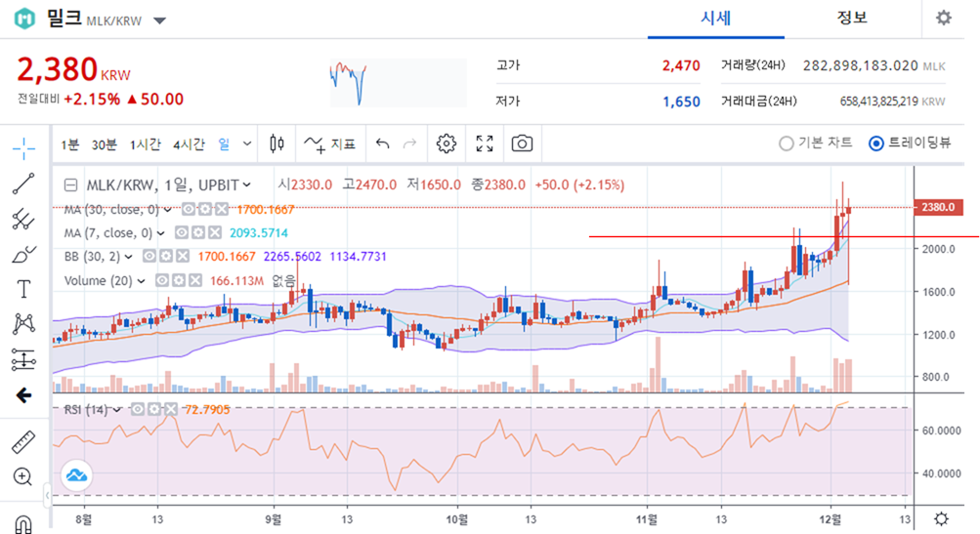Redo the last chart action

pyautogui.click(x=410, y=144)
